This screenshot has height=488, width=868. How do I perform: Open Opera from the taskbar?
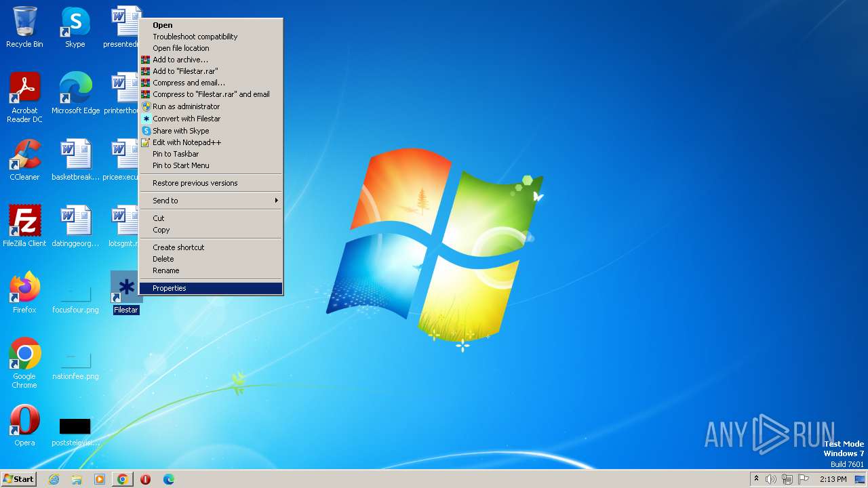click(146, 479)
